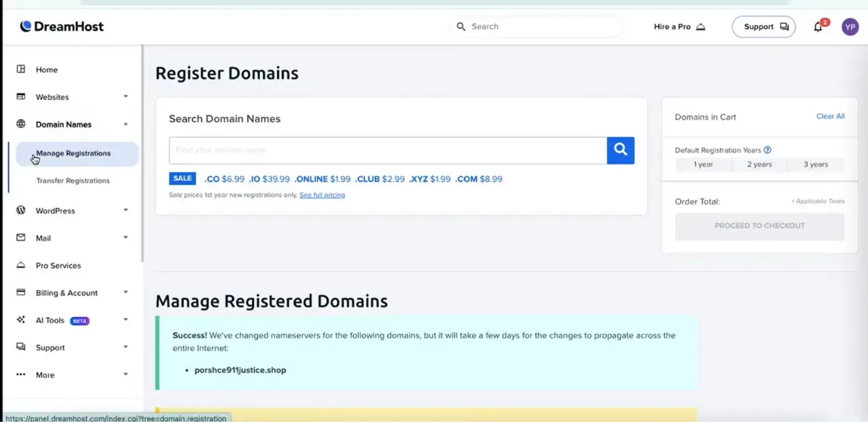Open the WordPress sidebar item
The image size is (868, 422).
tap(55, 211)
